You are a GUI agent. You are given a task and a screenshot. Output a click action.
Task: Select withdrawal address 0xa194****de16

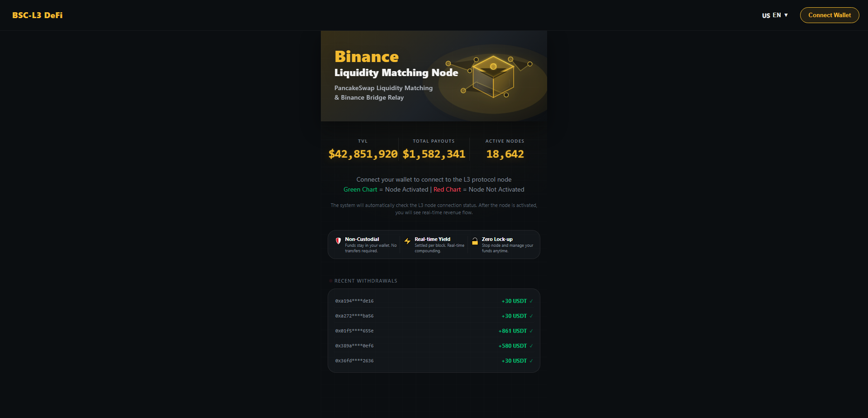tap(354, 301)
